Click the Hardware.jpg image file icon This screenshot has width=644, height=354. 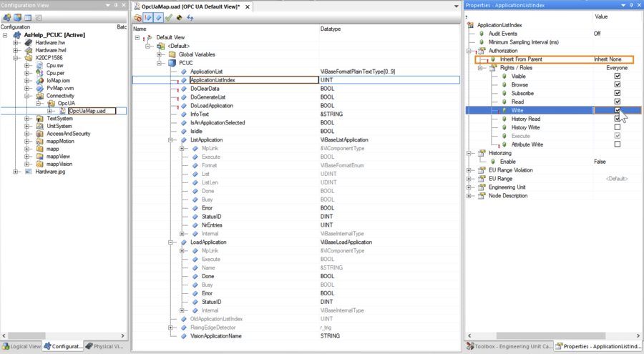pyautogui.click(x=29, y=172)
